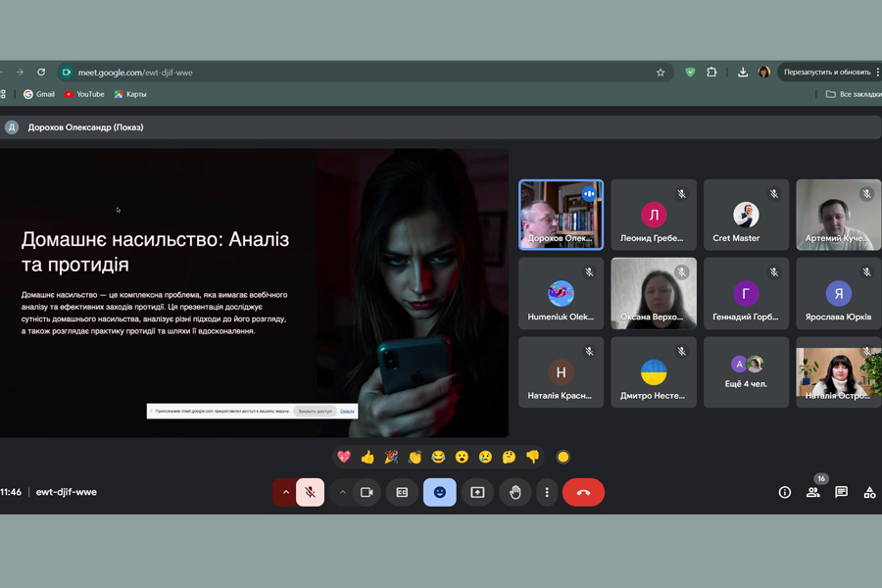This screenshot has height=588, width=882.
Task: Send the surprised face reaction
Action: pos(462,457)
